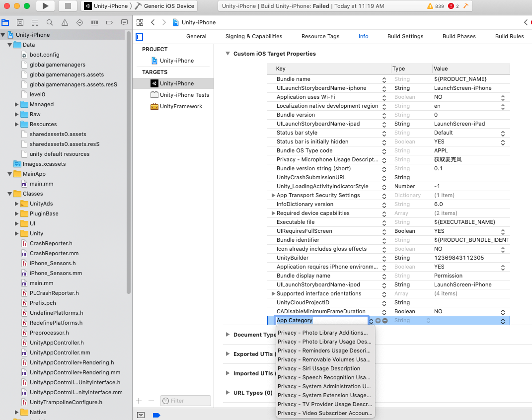
Task: Open the Find navigator magnifier
Action: click(50, 23)
